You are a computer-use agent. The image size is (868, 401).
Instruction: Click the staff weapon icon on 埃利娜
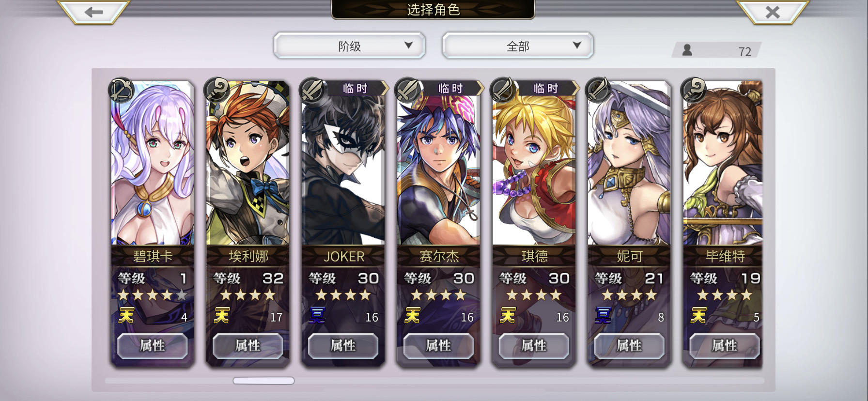[x=217, y=90]
